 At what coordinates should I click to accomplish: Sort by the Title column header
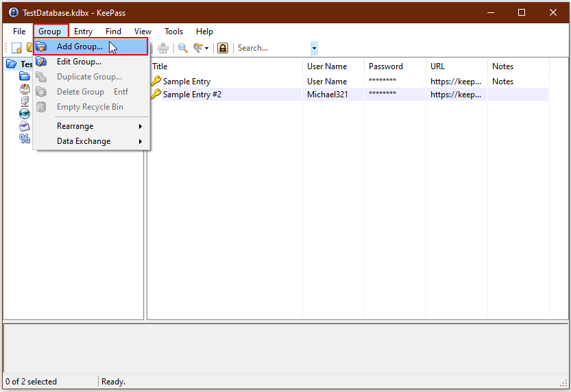(226, 66)
